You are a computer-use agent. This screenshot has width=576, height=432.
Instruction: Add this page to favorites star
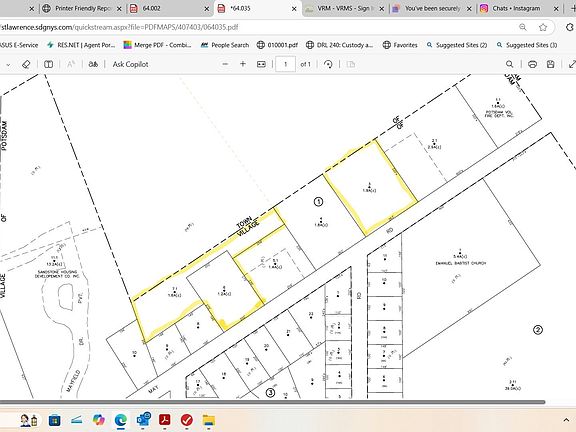tap(543, 27)
